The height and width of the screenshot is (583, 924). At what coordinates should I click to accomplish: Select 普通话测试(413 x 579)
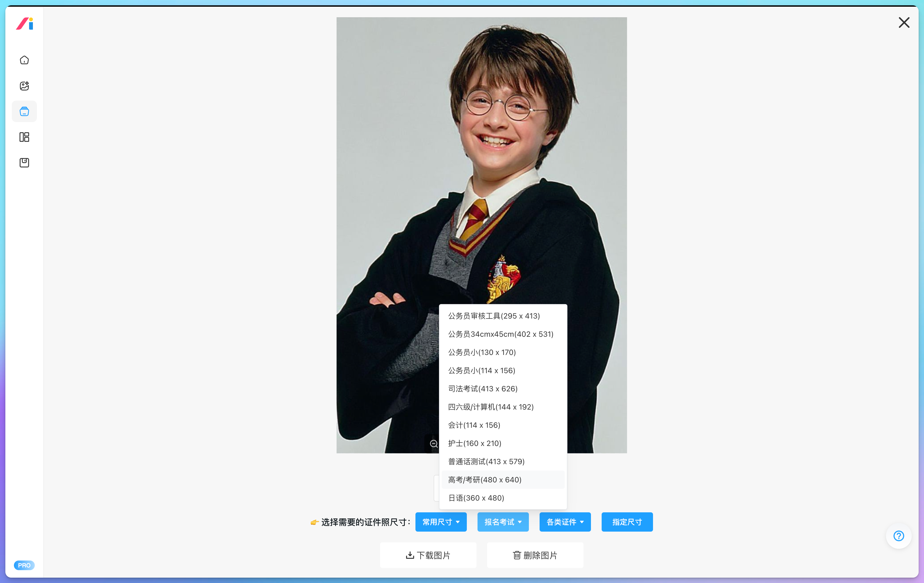(x=503, y=461)
